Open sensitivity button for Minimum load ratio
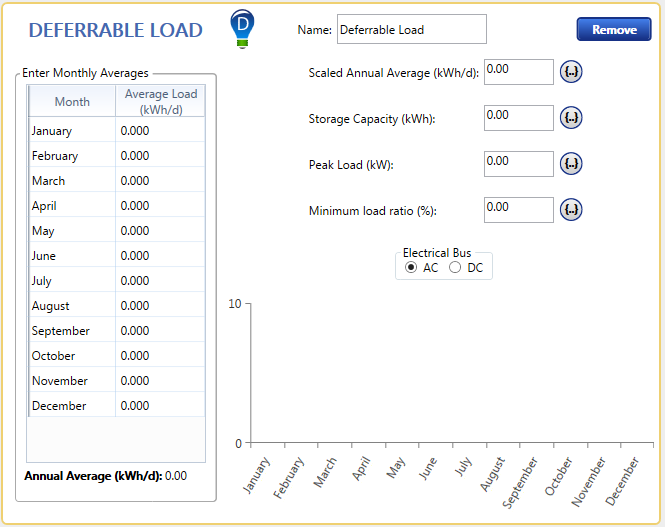Viewport: 665px width, 527px height. [571, 210]
